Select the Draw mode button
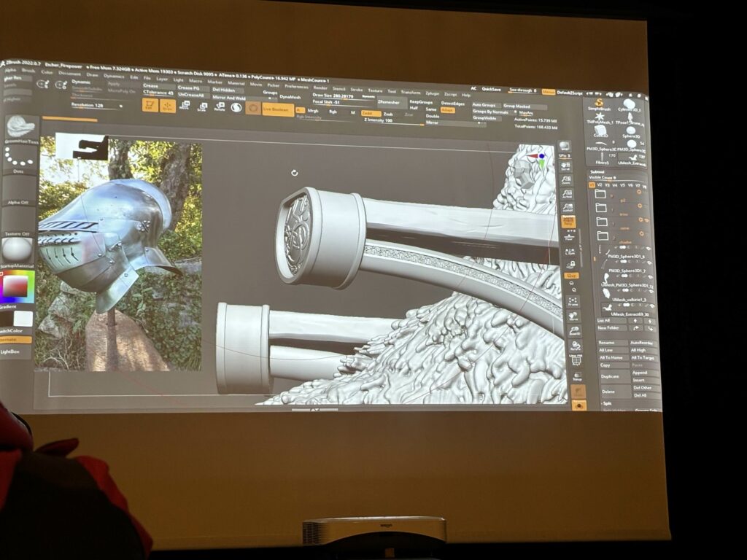747x560 pixels. point(168,106)
